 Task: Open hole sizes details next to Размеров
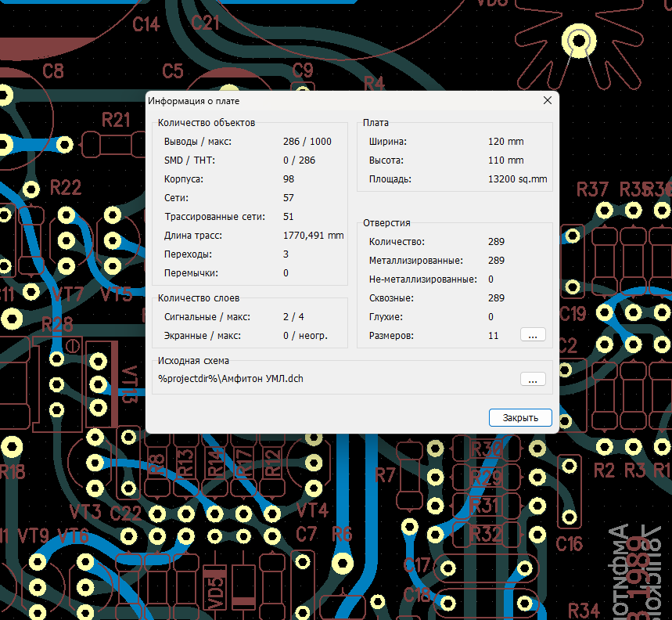coord(532,335)
